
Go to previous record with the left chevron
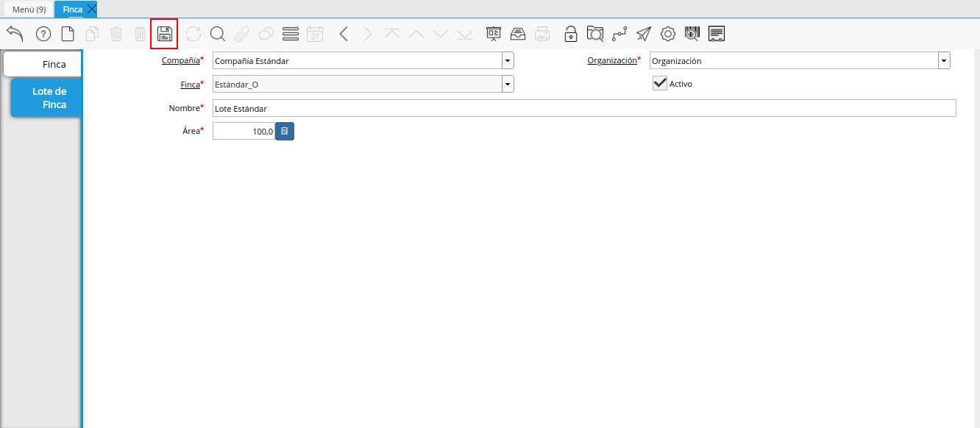click(344, 33)
